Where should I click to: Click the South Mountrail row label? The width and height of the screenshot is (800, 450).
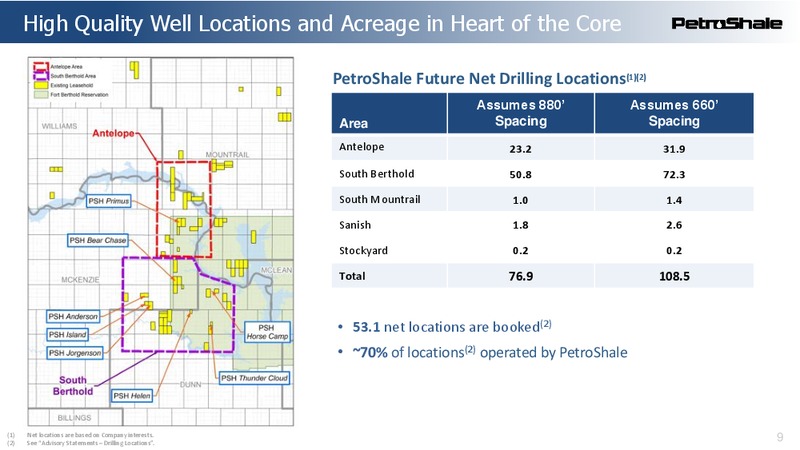[380, 199]
